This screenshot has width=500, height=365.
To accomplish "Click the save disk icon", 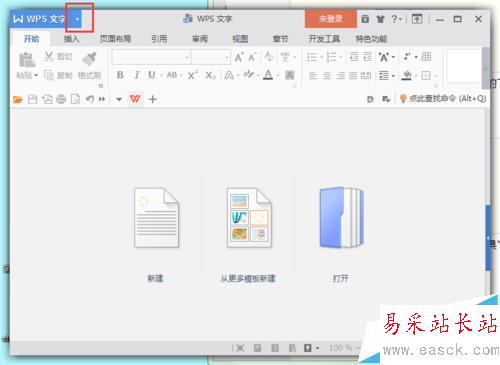I will (x=32, y=99).
